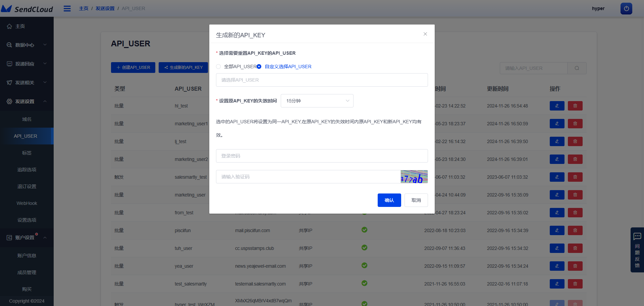Open the 问题反馈 feedback panel
Image resolution: width=644 pixels, height=306 pixels.
[637, 250]
